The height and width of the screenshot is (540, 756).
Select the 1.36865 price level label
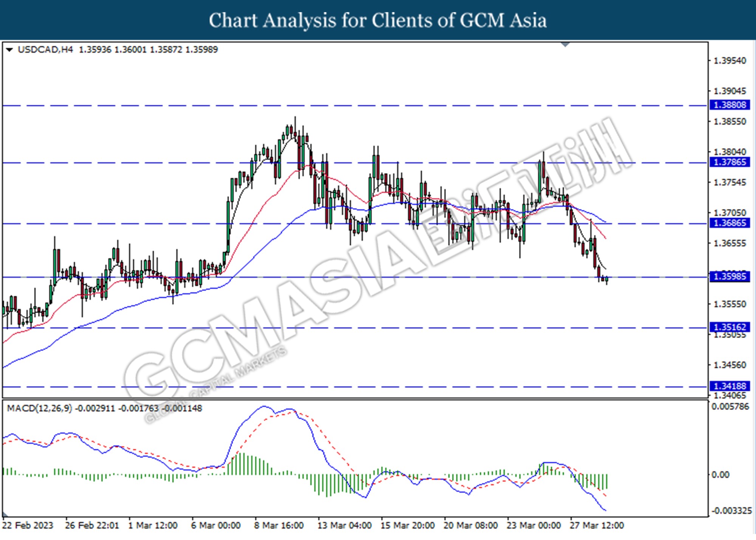pos(730,223)
